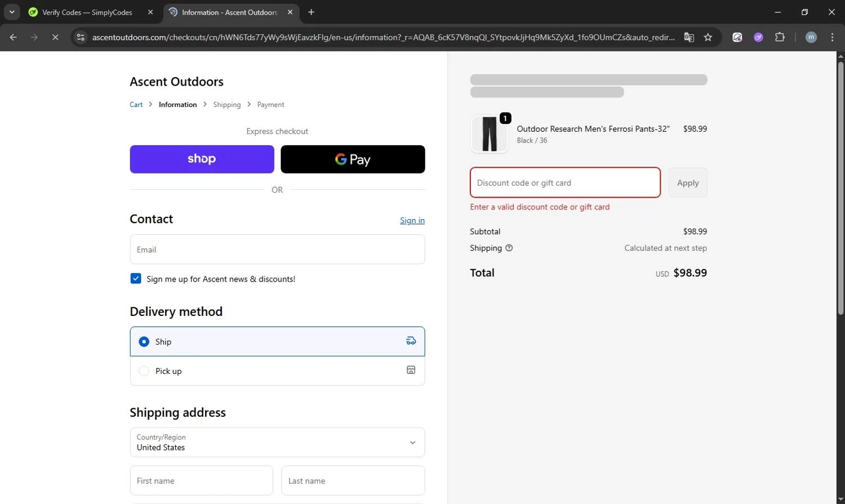Open the tab search dropdown arrow

(12, 12)
